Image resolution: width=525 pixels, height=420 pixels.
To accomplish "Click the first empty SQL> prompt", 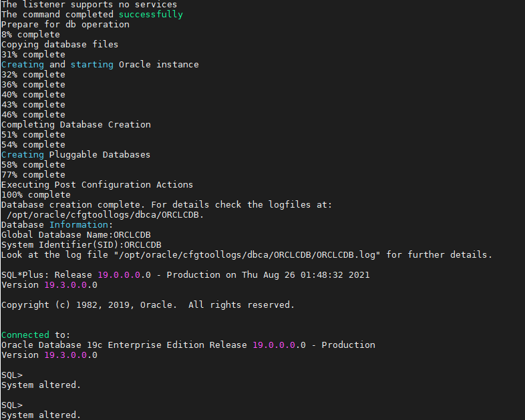I will tap(12, 375).
